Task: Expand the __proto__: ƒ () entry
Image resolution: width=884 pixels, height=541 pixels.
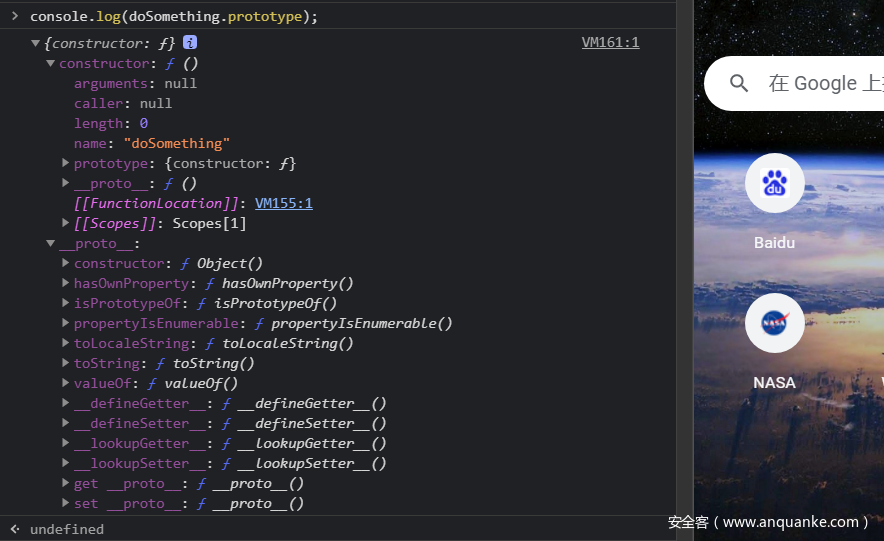Action: (x=65, y=183)
